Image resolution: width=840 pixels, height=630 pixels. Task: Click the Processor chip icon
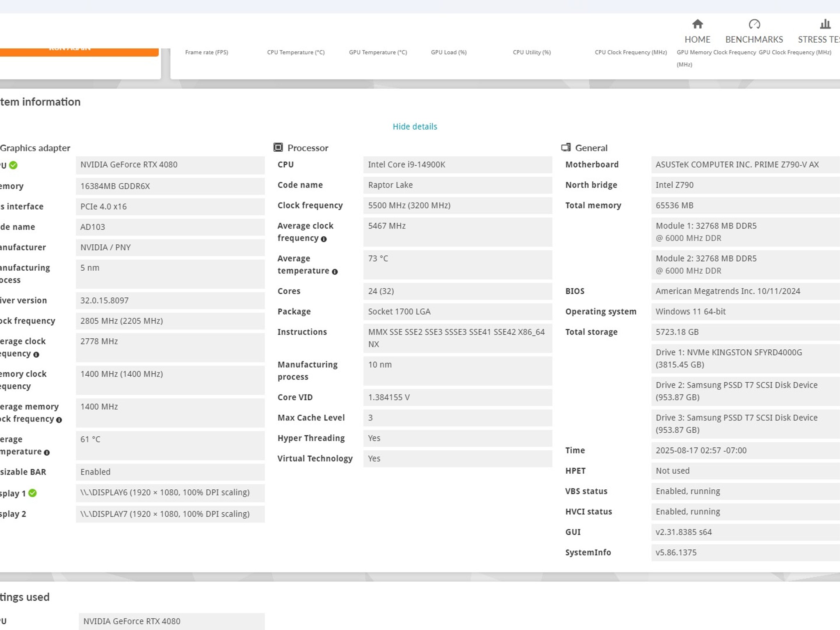coord(278,147)
